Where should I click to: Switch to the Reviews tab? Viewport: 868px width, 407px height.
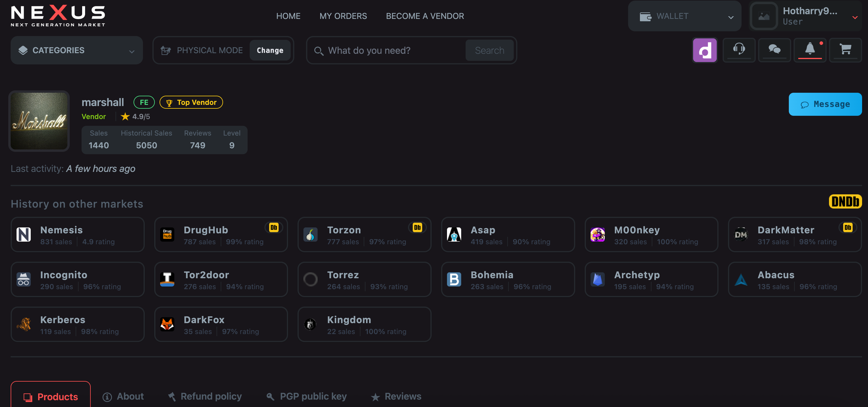point(396,396)
